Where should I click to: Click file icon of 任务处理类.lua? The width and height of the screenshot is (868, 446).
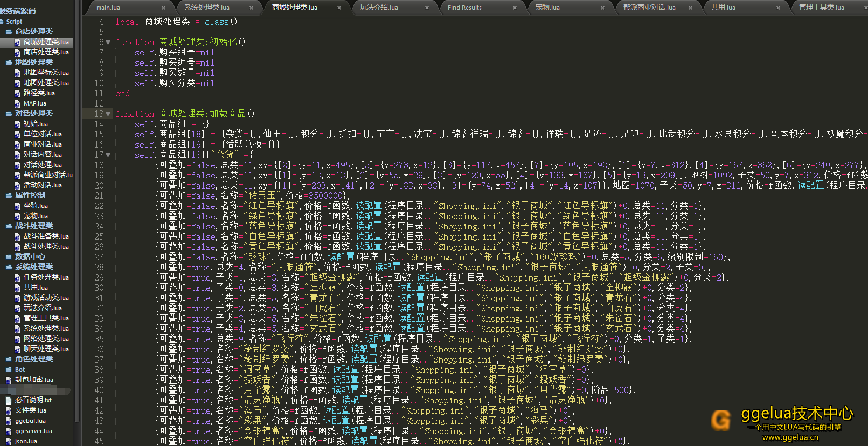click(17, 277)
